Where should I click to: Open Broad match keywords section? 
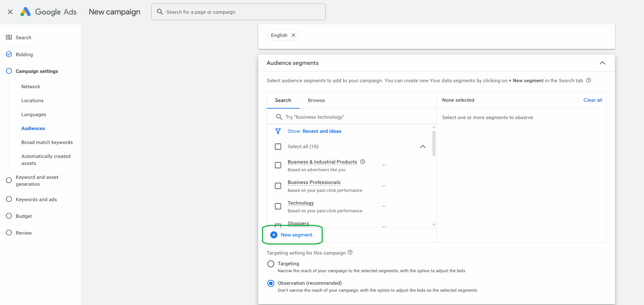pyautogui.click(x=47, y=142)
